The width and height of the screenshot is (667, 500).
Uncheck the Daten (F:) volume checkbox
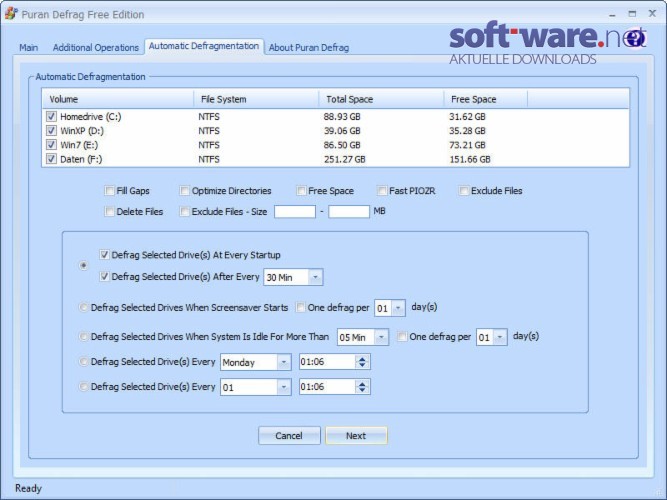51,159
